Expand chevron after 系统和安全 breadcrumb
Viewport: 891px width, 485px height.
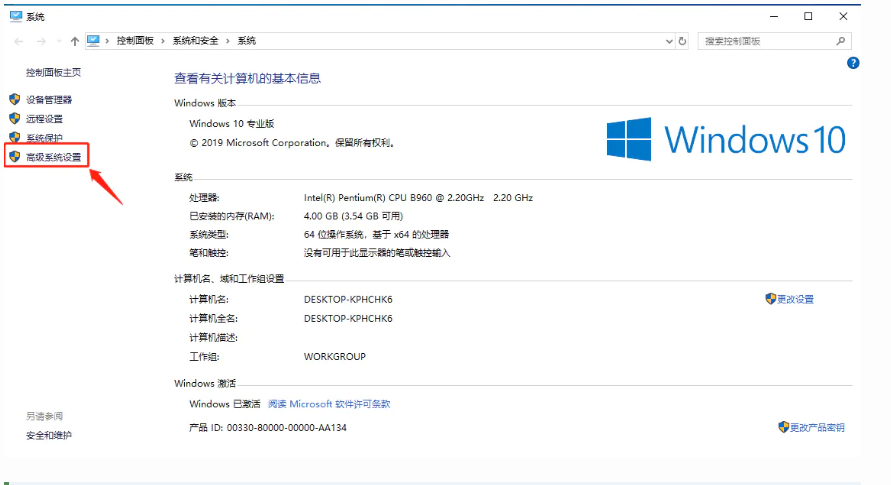228,41
